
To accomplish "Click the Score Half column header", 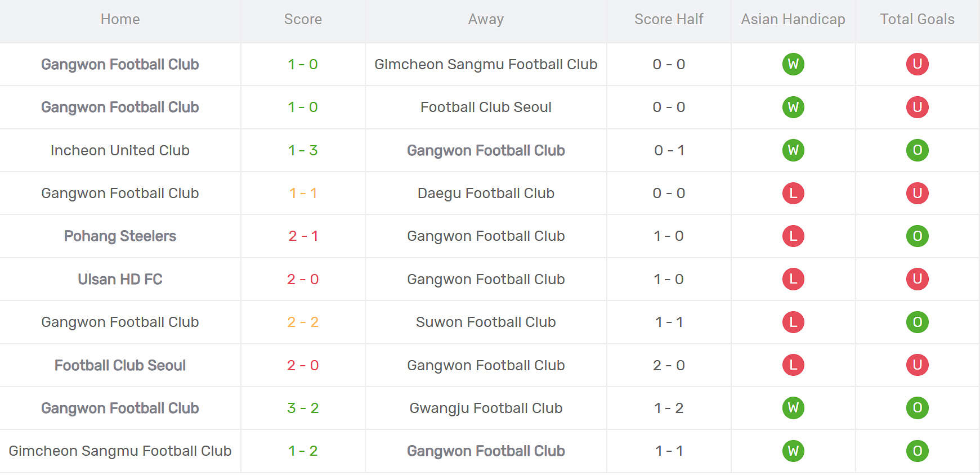I will coord(669,19).
